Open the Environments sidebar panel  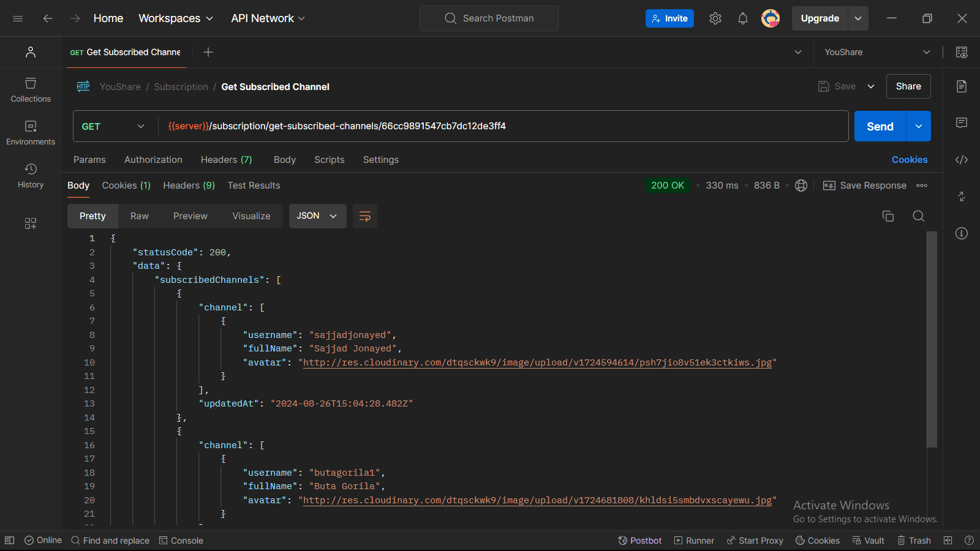click(x=31, y=132)
